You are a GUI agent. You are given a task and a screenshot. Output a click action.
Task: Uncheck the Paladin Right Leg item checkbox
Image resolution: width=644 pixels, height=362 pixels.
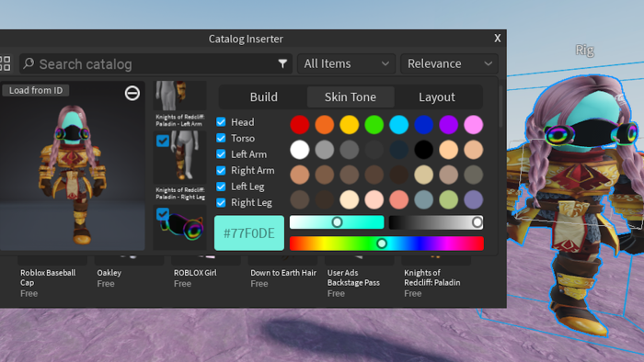163,141
